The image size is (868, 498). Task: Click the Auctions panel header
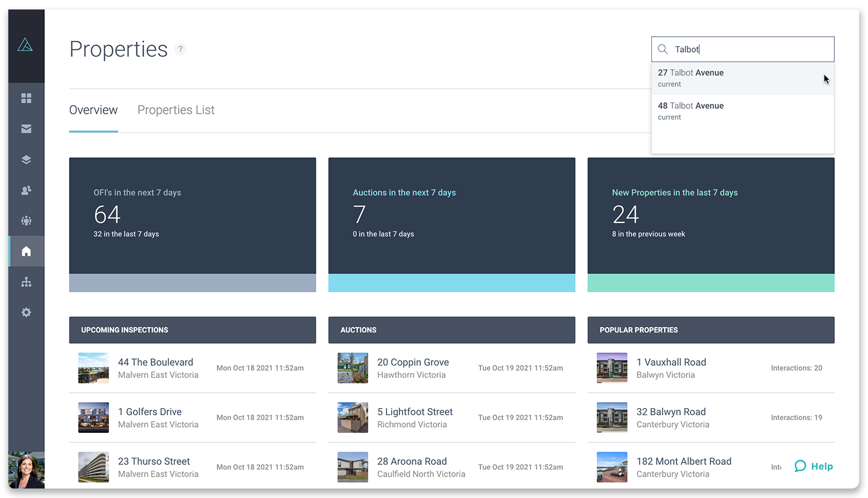point(451,330)
